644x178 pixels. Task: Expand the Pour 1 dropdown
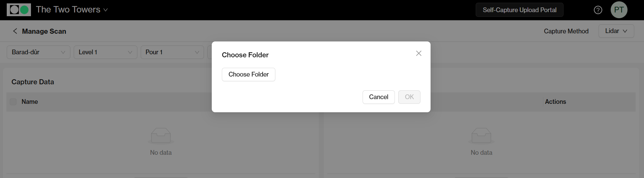point(172,52)
